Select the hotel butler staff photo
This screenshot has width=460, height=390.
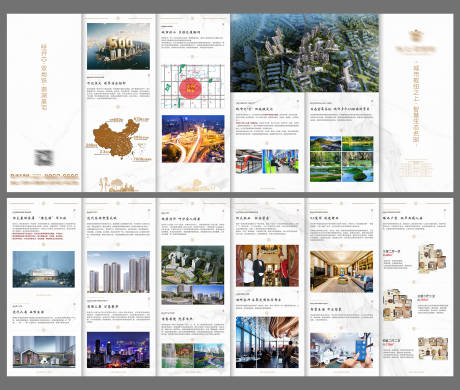click(x=267, y=266)
